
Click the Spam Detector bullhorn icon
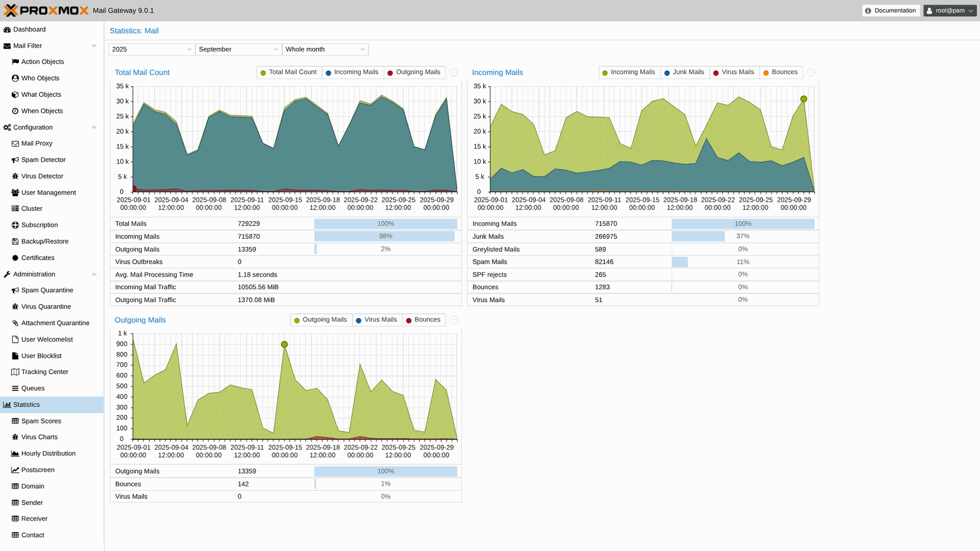click(x=15, y=160)
